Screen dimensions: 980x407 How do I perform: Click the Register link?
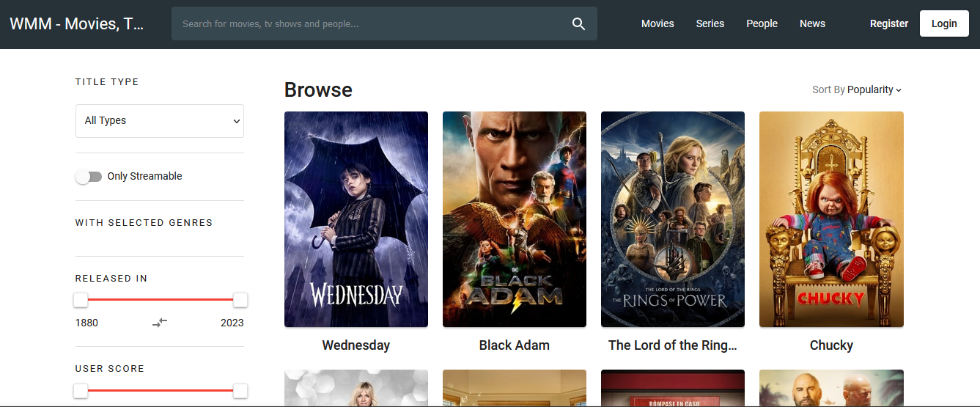888,23
